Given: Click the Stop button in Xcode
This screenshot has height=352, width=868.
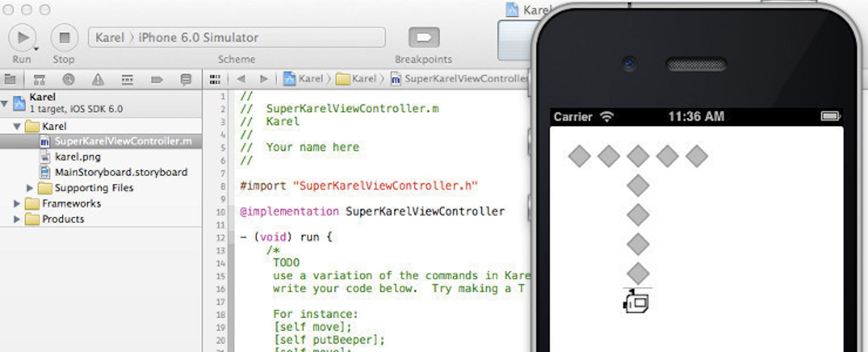Looking at the screenshot, I should pyautogui.click(x=64, y=38).
